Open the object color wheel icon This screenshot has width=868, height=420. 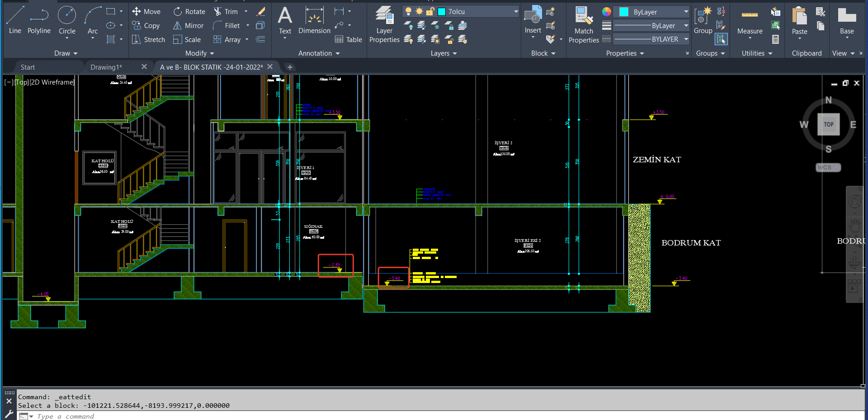coord(606,12)
